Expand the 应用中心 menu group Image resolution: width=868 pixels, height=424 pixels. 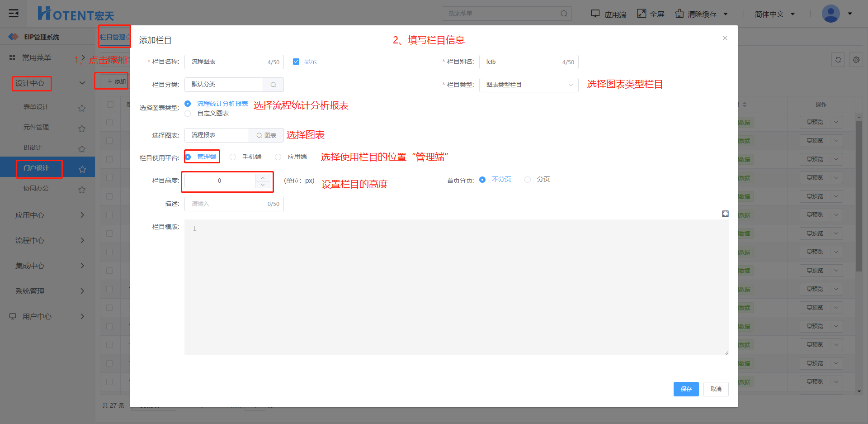point(82,215)
